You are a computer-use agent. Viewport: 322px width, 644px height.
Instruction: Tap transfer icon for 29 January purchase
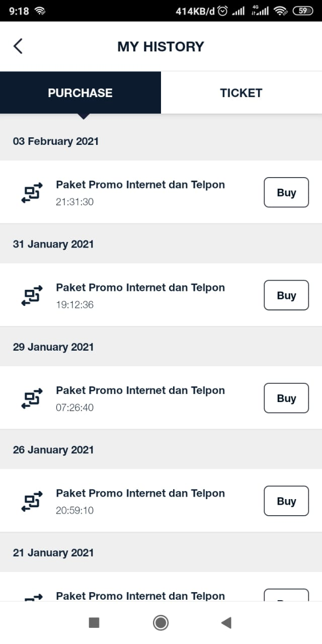32,398
